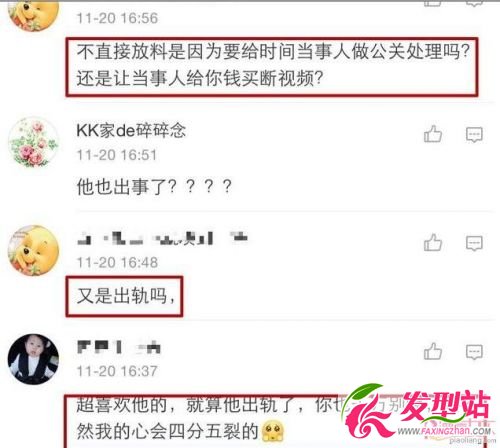The width and height of the screenshot is (500, 448).
Task: Open the baby photo avatar profile
Action: click(x=33, y=359)
